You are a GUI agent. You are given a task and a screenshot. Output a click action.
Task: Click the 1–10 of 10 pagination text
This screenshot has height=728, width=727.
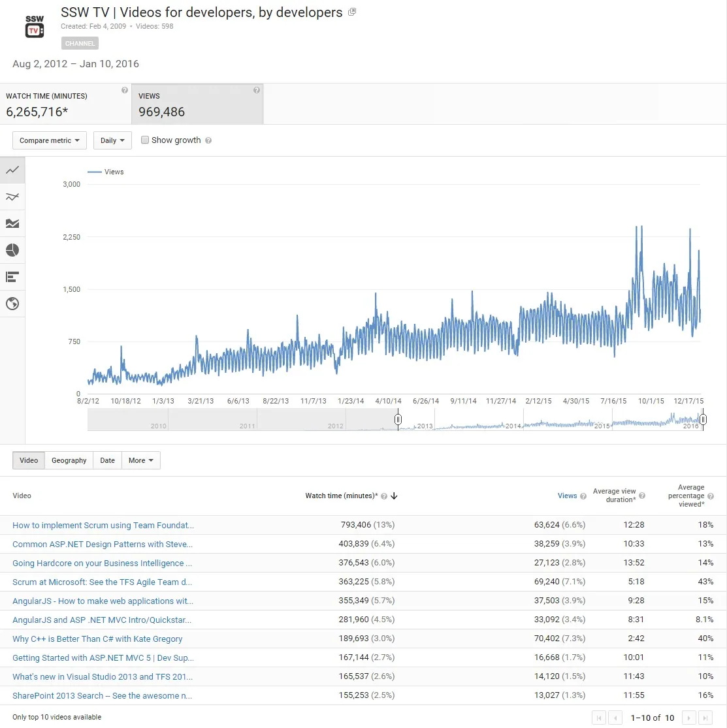652,718
